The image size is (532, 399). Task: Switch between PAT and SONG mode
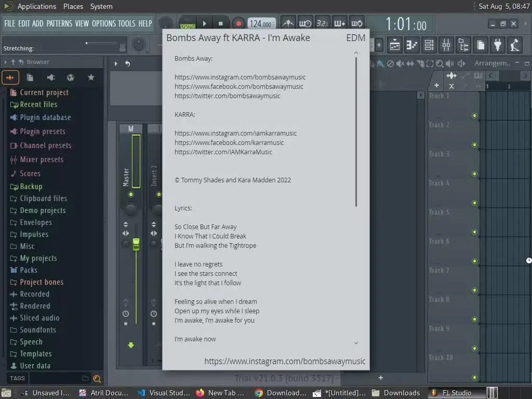pos(187,23)
